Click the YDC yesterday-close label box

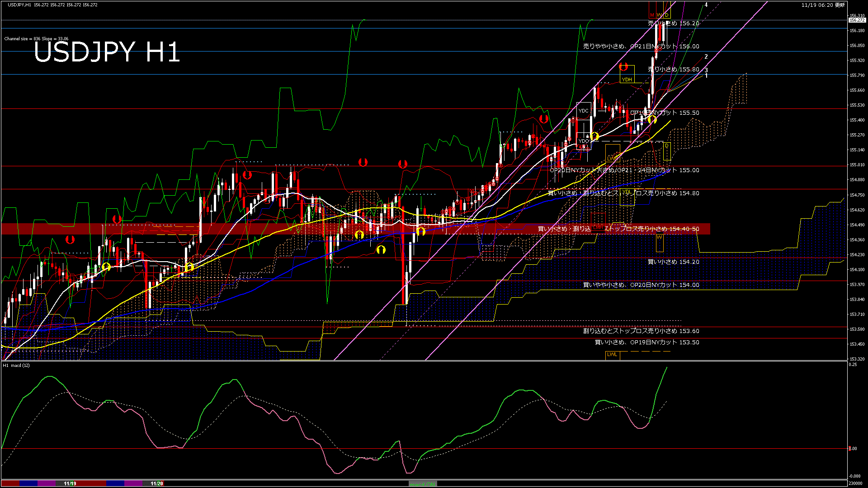[584, 111]
